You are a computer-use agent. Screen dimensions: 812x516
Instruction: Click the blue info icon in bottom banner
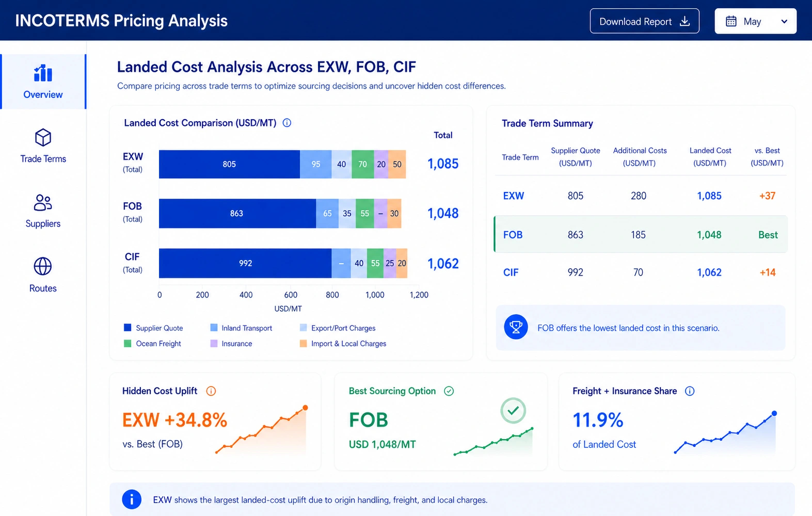(132, 499)
